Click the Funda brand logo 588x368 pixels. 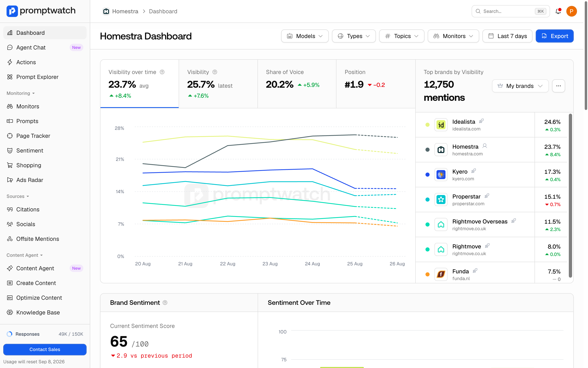(441, 274)
